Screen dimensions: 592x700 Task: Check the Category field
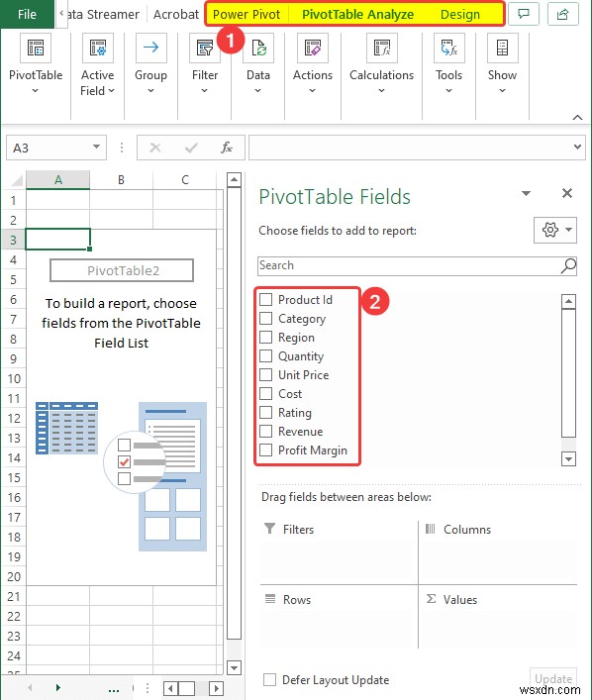[265, 318]
